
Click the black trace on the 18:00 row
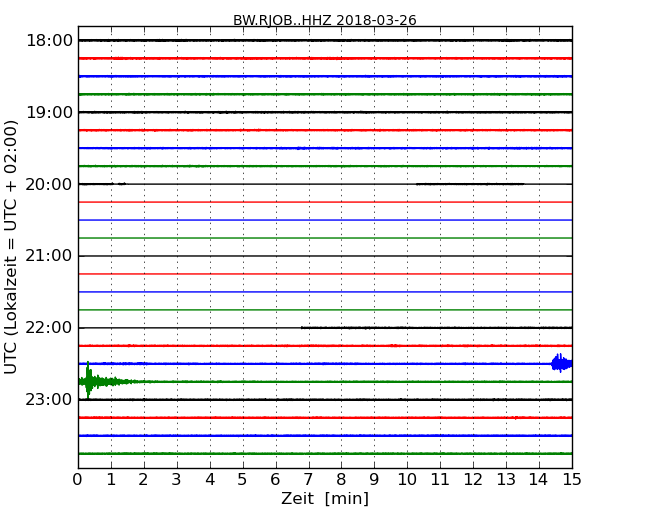pyautogui.click(x=325, y=40)
